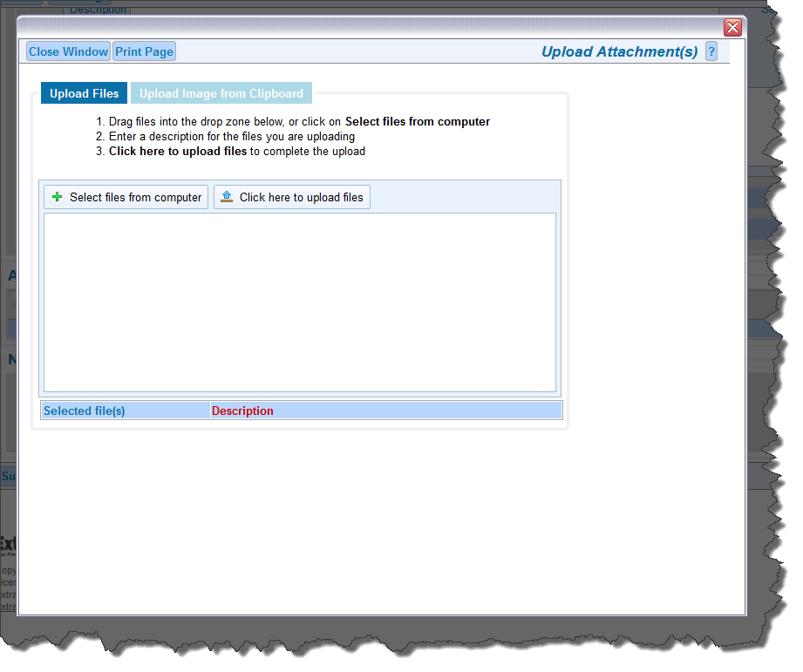Click the Selected file(s) column header
803x672 pixels.
tap(126, 411)
